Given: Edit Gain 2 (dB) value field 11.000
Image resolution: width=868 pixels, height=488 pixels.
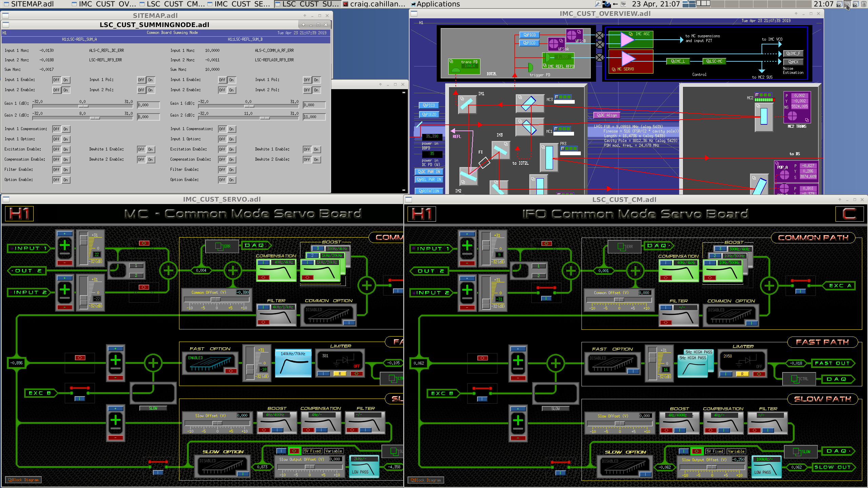Looking at the screenshot, I should tap(314, 117).
